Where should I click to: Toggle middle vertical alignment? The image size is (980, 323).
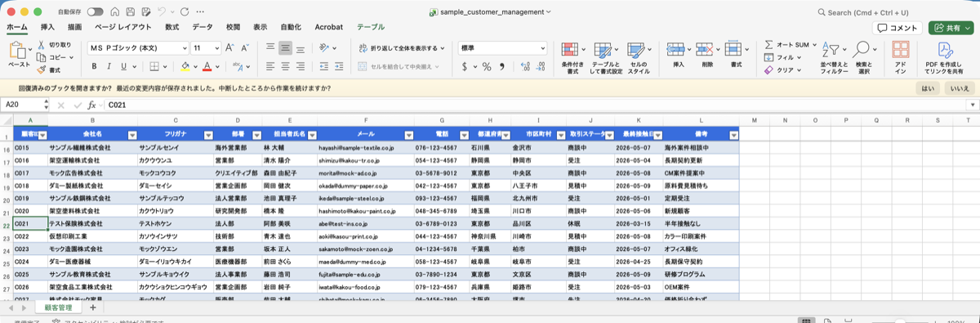[284, 48]
